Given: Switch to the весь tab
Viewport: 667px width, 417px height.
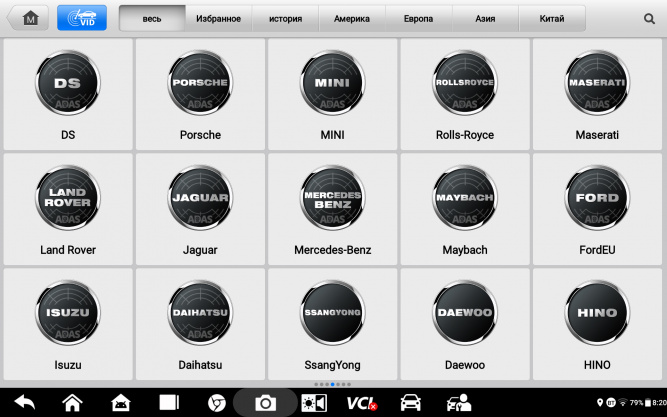Looking at the screenshot, I should point(152,19).
